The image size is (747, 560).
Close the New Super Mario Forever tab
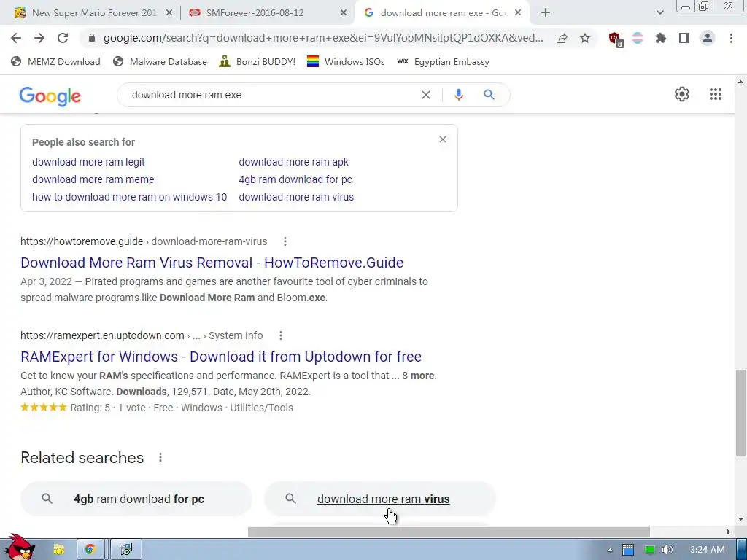(x=169, y=13)
